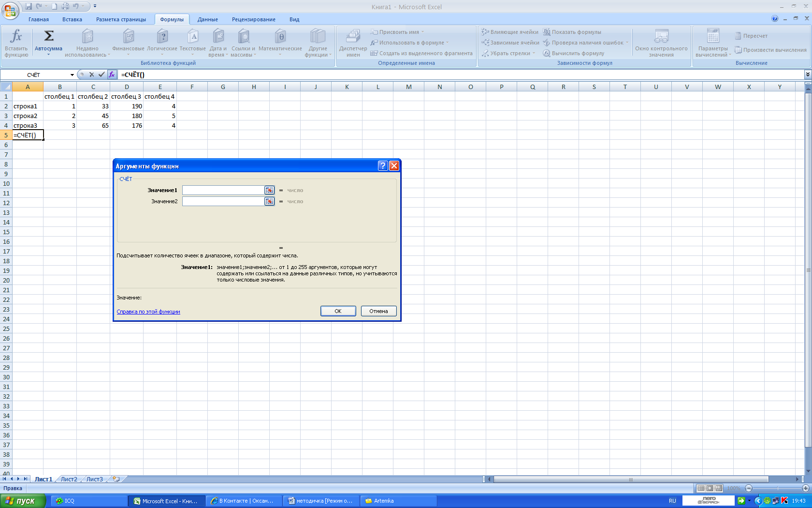The height and width of the screenshot is (508, 812).
Task: Click the dialog help question mark button
Action: [x=383, y=166]
